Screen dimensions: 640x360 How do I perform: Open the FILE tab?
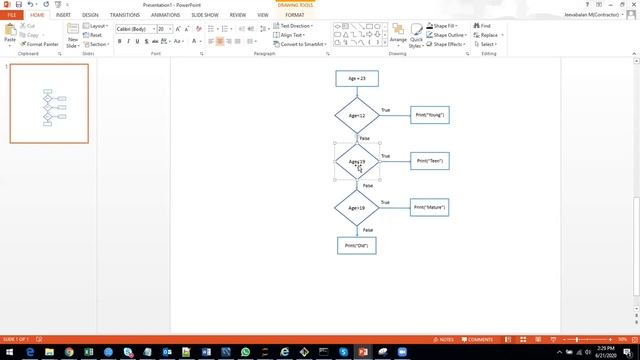click(x=12, y=15)
